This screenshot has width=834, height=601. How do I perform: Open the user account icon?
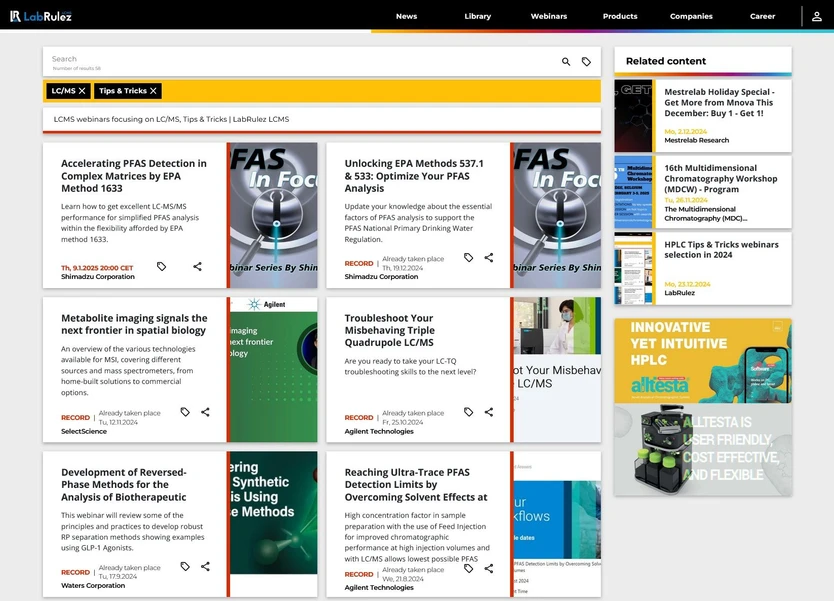816,16
